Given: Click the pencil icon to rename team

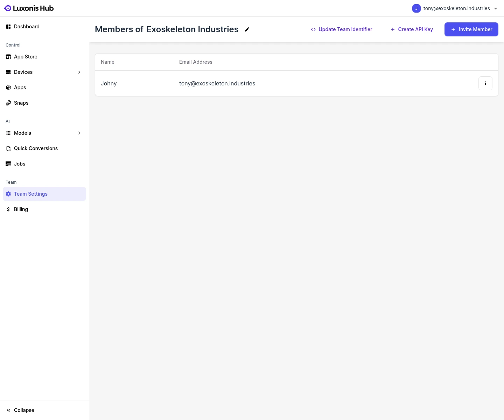Looking at the screenshot, I should point(247,29).
